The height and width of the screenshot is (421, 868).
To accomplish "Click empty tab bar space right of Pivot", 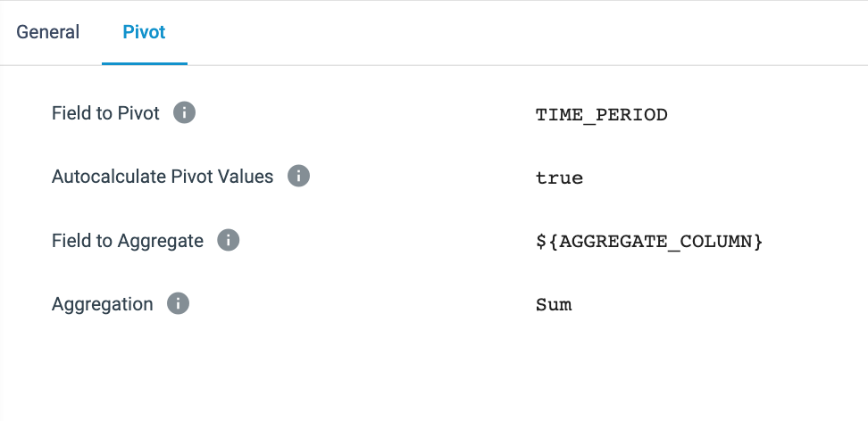I will coord(518,32).
